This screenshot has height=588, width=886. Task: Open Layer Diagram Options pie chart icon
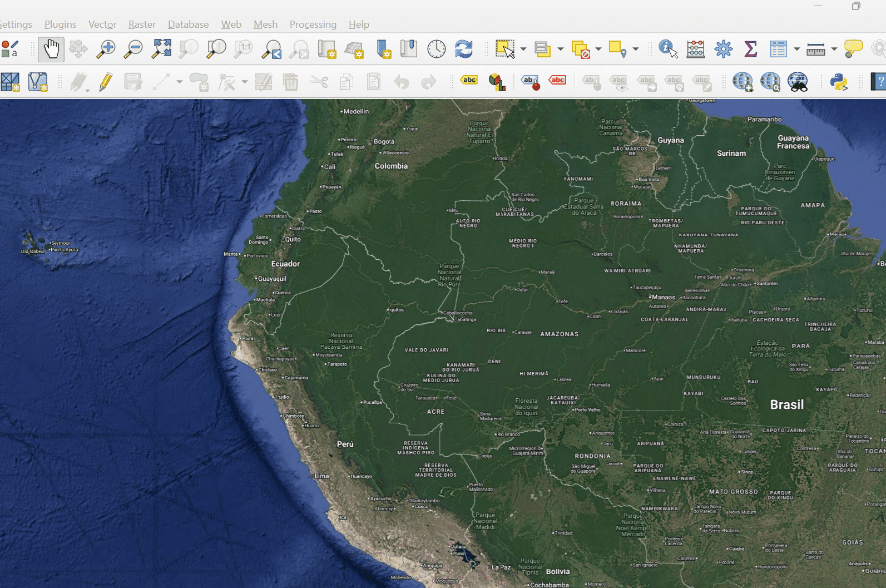(x=497, y=82)
